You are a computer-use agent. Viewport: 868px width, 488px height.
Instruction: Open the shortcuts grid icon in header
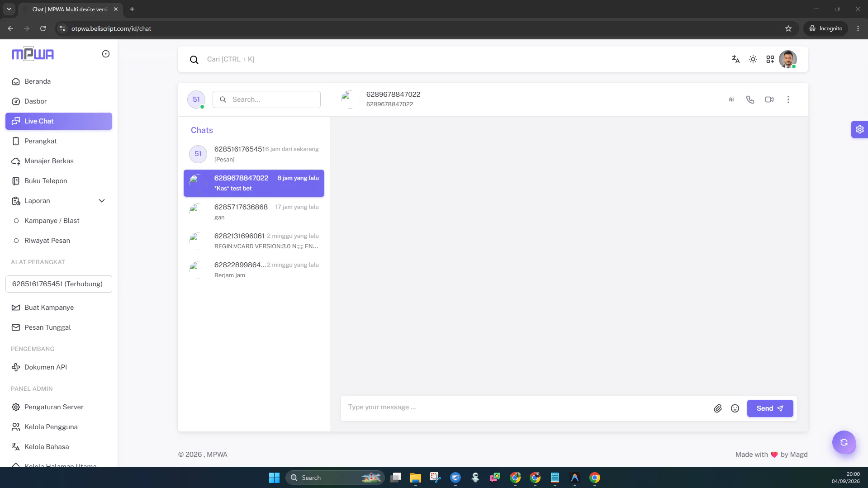(770, 59)
